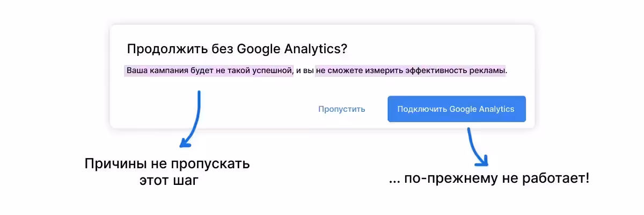Click the unhighlighted text и вы
644x215 pixels.
(304, 71)
